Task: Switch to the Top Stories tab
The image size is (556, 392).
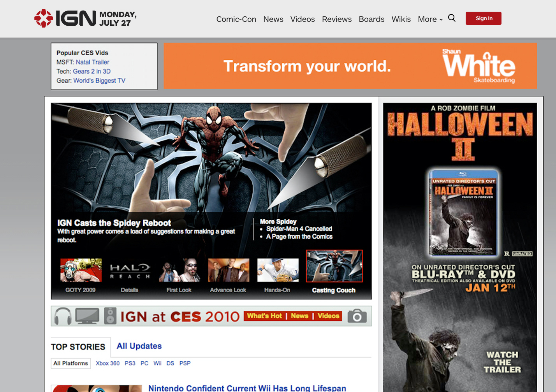Action: coord(78,347)
